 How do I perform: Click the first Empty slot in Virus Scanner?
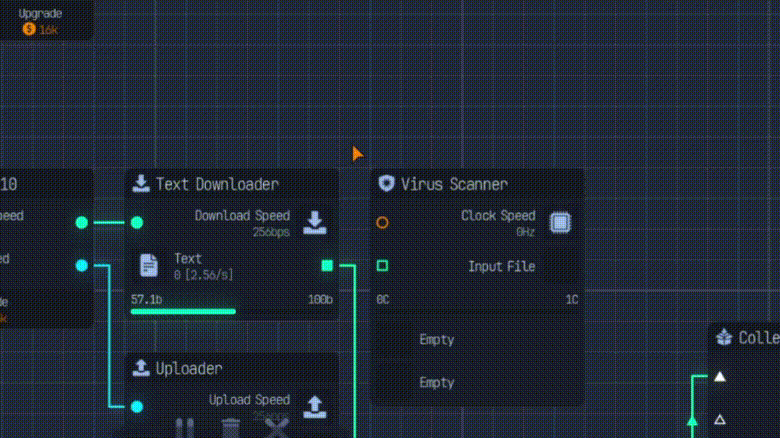[437, 340]
